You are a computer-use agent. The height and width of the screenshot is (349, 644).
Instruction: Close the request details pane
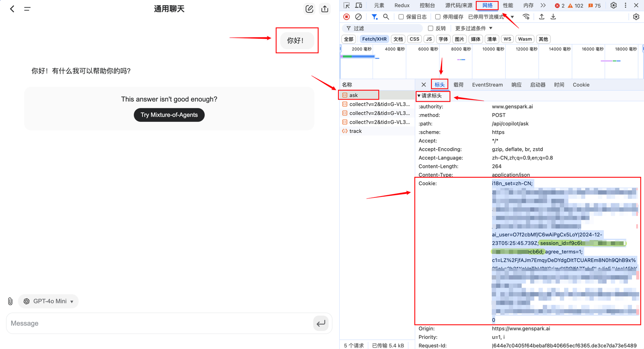[x=423, y=85]
